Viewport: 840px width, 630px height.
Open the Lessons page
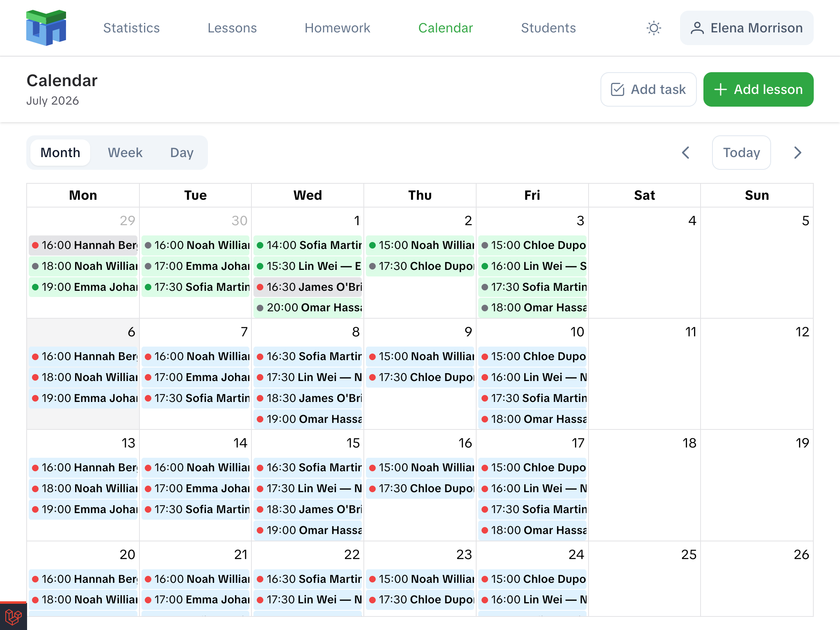pos(232,28)
